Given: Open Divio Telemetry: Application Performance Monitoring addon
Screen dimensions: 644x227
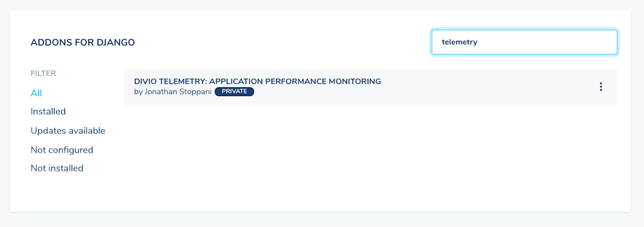Looking at the screenshot, I should pos(258,82).
